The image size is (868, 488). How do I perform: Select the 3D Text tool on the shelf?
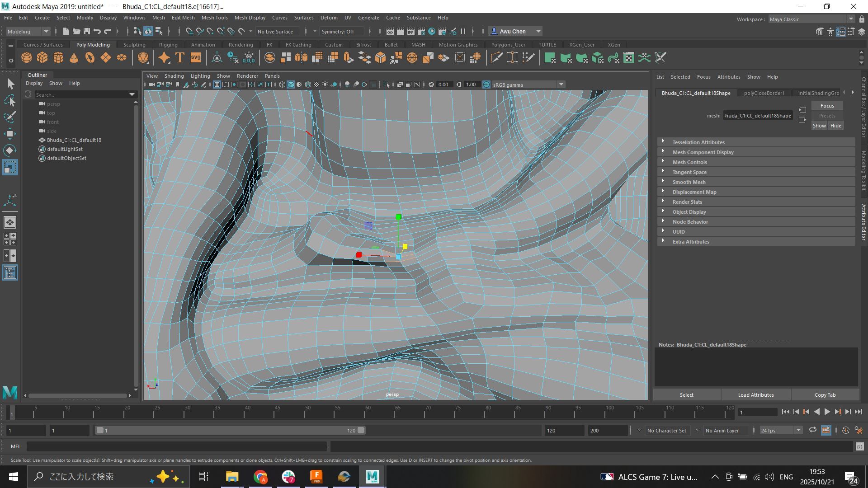(x=179, y=57)
